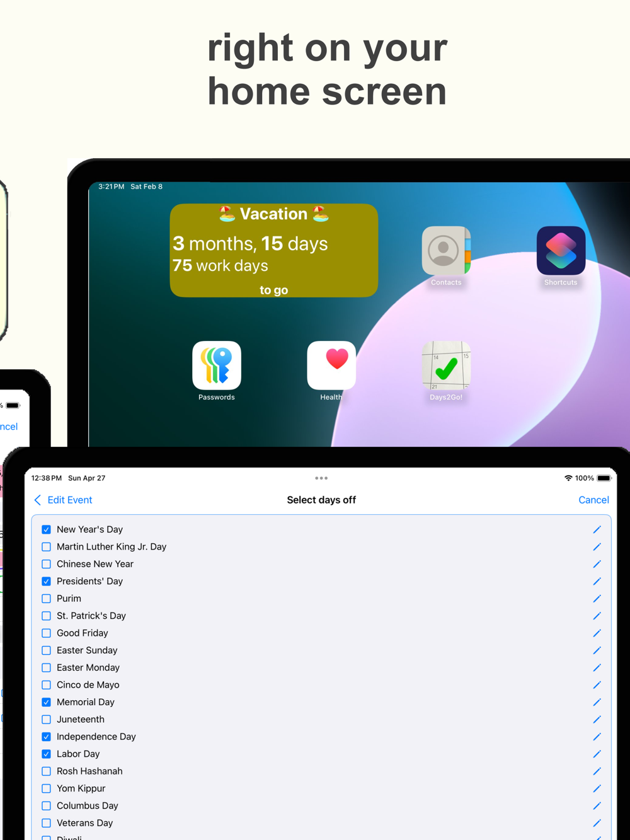This screenshot has width=630, height=840.
Task: Edit St. Patrick's Day pencil icon
Action: pos(597,616)
